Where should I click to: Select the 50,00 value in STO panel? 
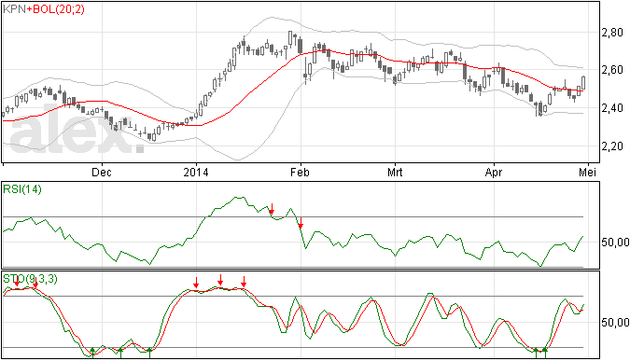tap(615, 323)
